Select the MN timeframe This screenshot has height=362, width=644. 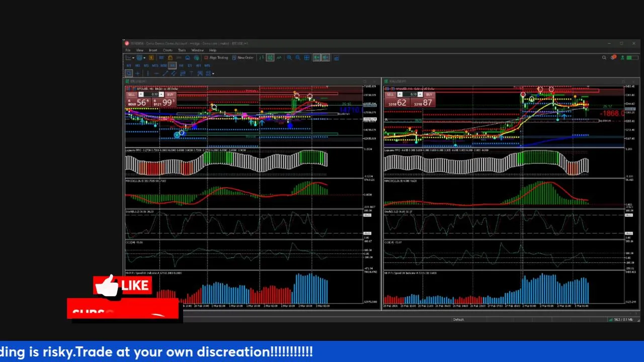[x=207, y=65]
